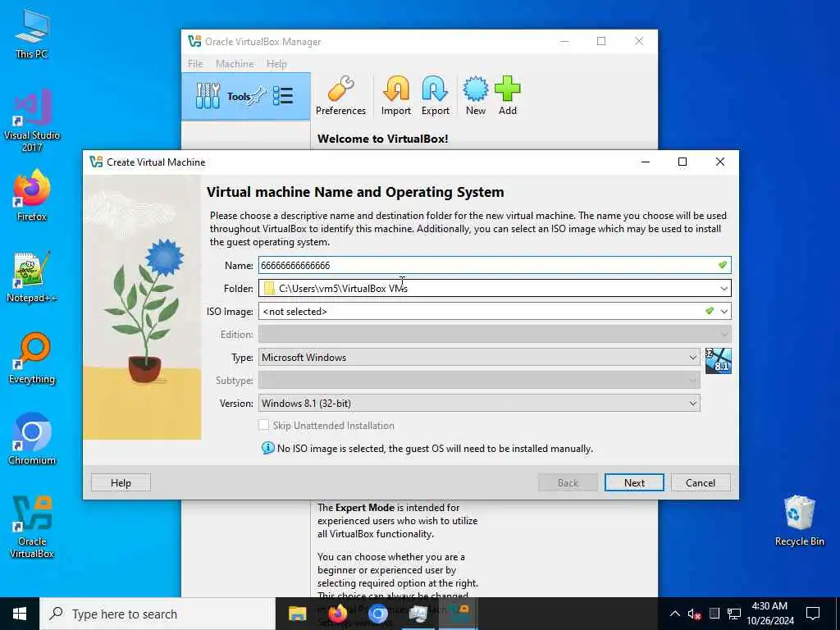Click the Export appliance icon
This screenshot has width=840, height=630.
pyautogui.click(x=435, y=96)
